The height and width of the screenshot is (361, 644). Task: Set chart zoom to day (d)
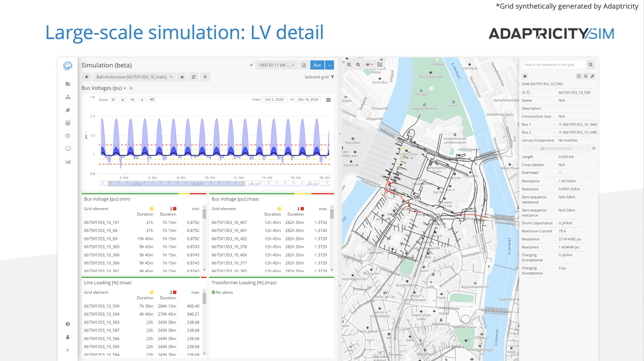coord(113,99)
